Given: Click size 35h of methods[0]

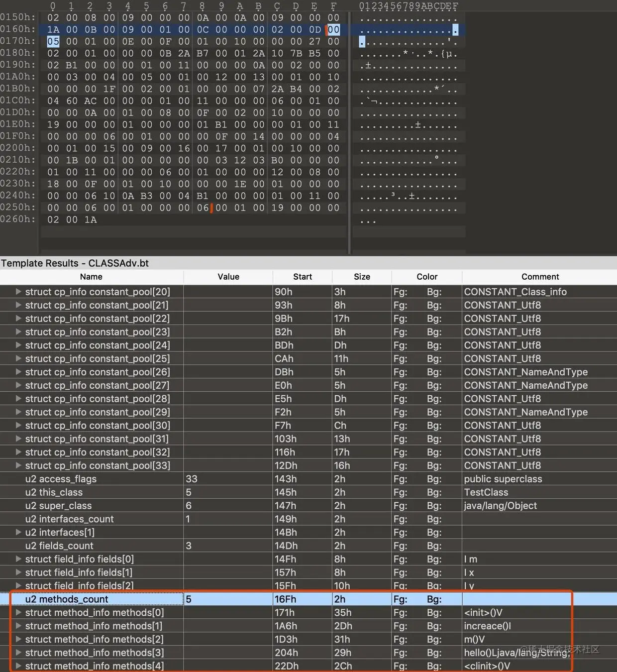Looking at the screenshot, I should [343, 613].
